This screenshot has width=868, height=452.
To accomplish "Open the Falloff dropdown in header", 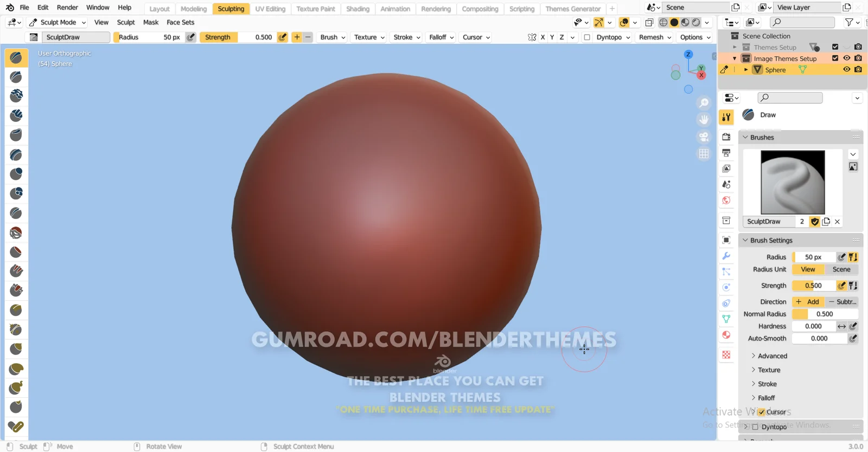I will (442, 37).
